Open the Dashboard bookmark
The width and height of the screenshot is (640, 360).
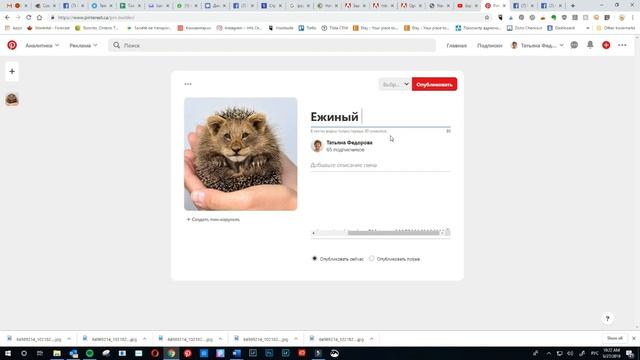(x=561, y=28)
